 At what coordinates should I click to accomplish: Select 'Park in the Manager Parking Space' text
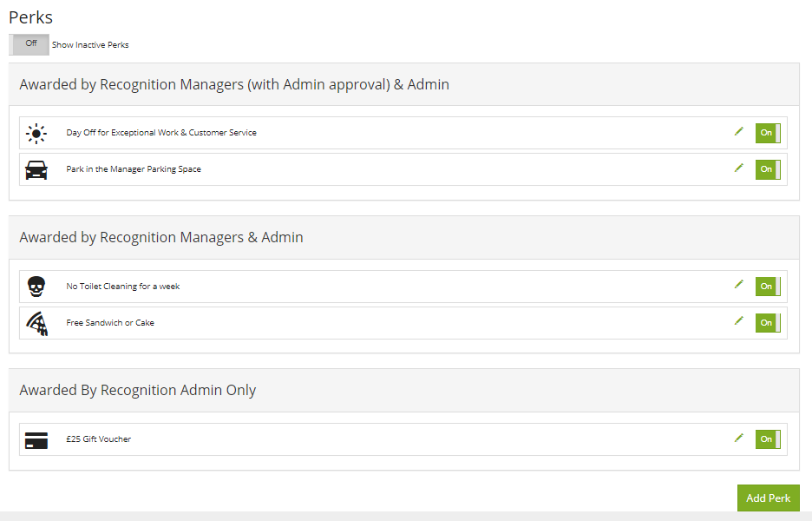tap(134, 169)
